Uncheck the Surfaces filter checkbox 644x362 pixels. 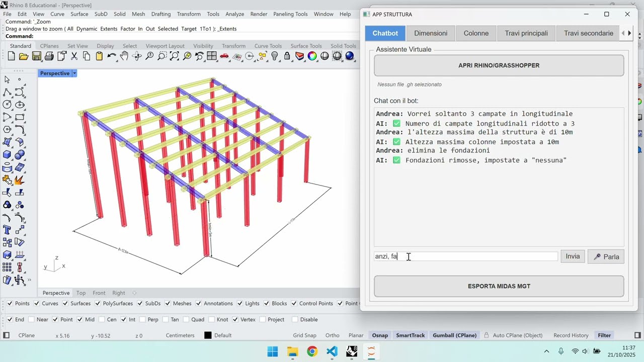(x=65, y=303)
